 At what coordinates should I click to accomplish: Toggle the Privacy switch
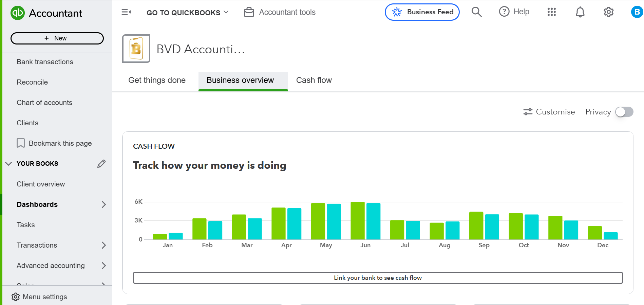pos(624,112)
